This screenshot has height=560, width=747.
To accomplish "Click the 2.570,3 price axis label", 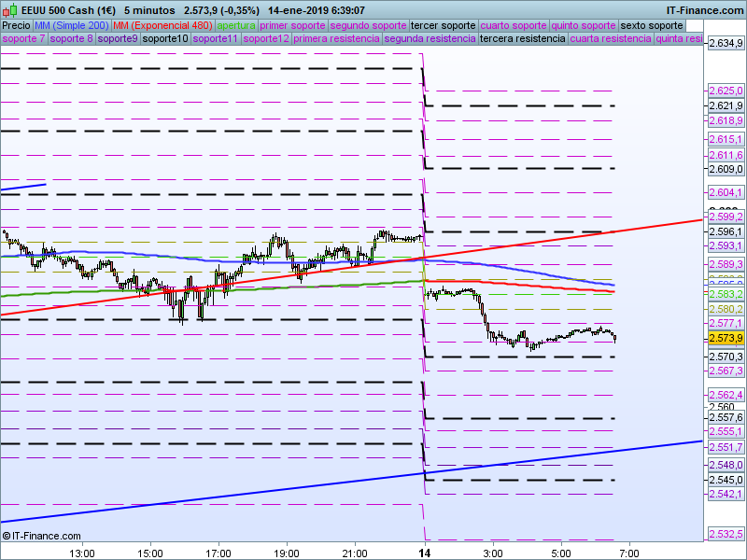I will pos(726,357).
